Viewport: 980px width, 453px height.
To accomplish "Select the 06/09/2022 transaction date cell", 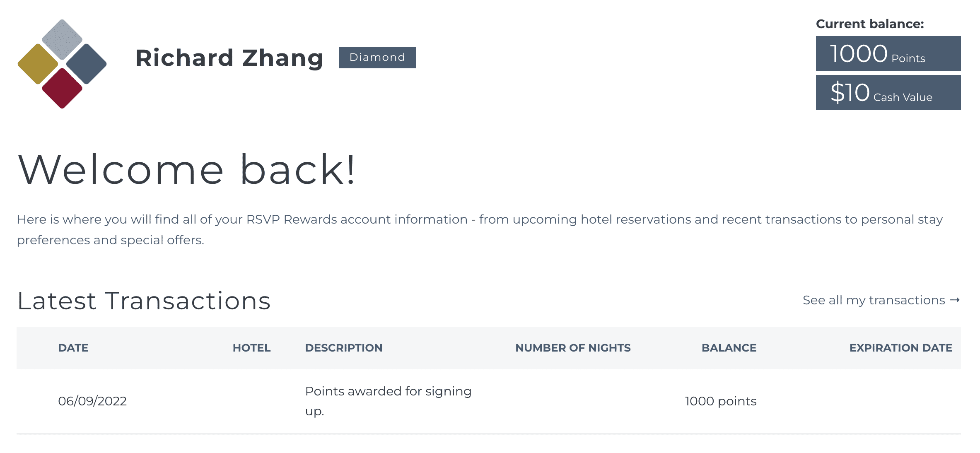I will (92, 401).
